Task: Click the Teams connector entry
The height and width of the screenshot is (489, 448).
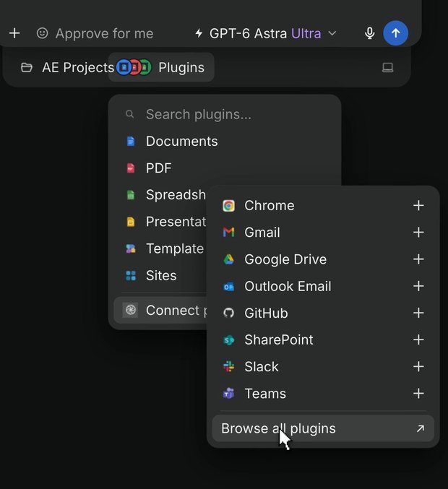Action: tap(323, 393)
